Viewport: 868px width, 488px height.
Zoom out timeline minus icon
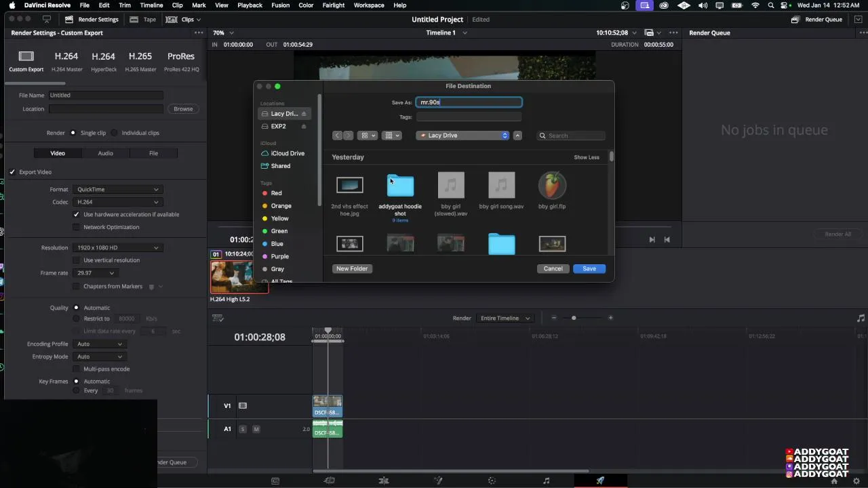554,318
